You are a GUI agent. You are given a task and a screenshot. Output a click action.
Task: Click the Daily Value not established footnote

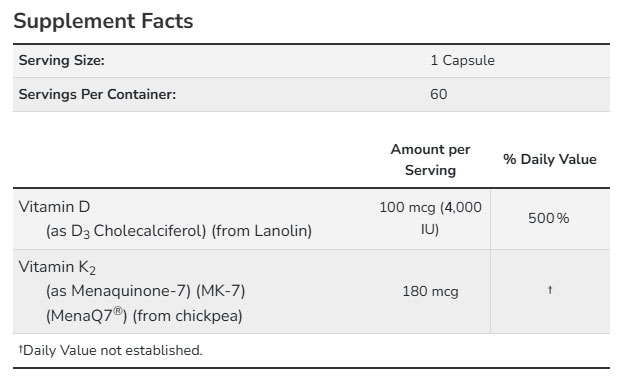113,350
